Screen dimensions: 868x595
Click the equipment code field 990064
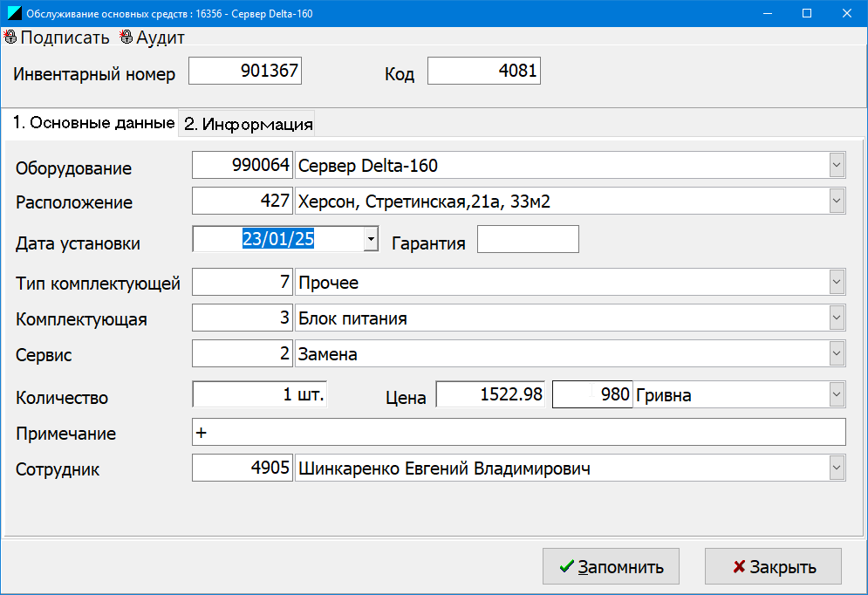pos(243,166)
